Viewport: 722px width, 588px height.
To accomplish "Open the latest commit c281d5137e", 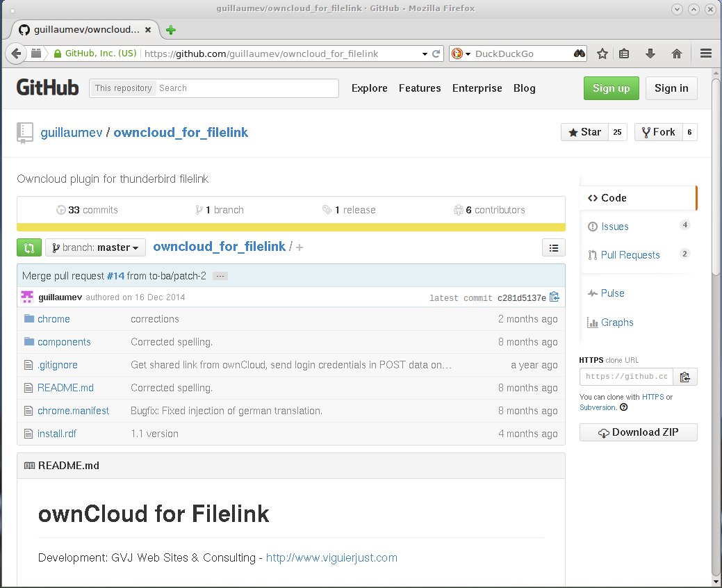I will click(521, 298).
